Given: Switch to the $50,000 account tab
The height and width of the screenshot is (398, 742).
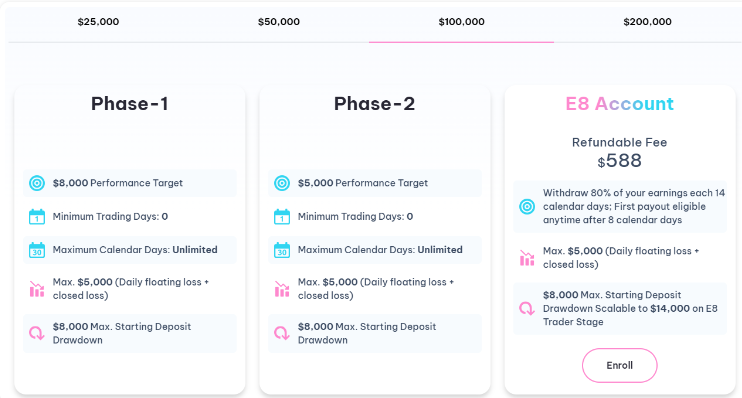Looking at the screenshot, I should point(279,22).
